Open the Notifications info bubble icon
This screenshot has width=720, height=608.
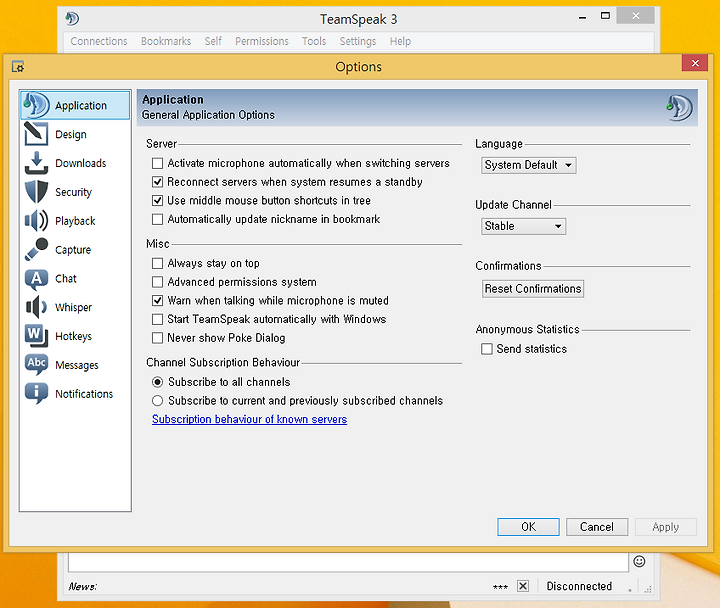(36, 394)
